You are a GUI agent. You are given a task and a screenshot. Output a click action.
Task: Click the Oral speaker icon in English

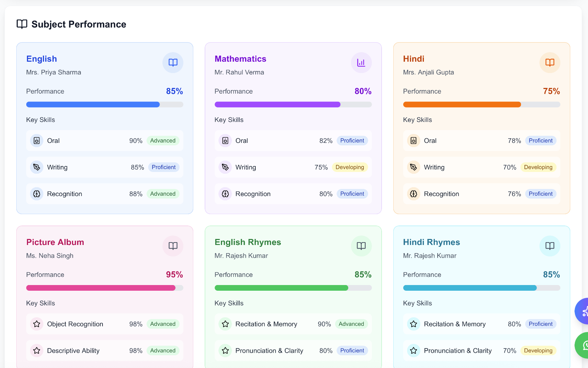point(37,141)
